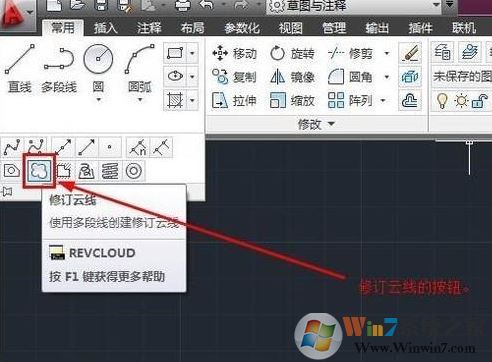Click the Undo arrow icon
492x362 pixels.
(x=207, y=5)
